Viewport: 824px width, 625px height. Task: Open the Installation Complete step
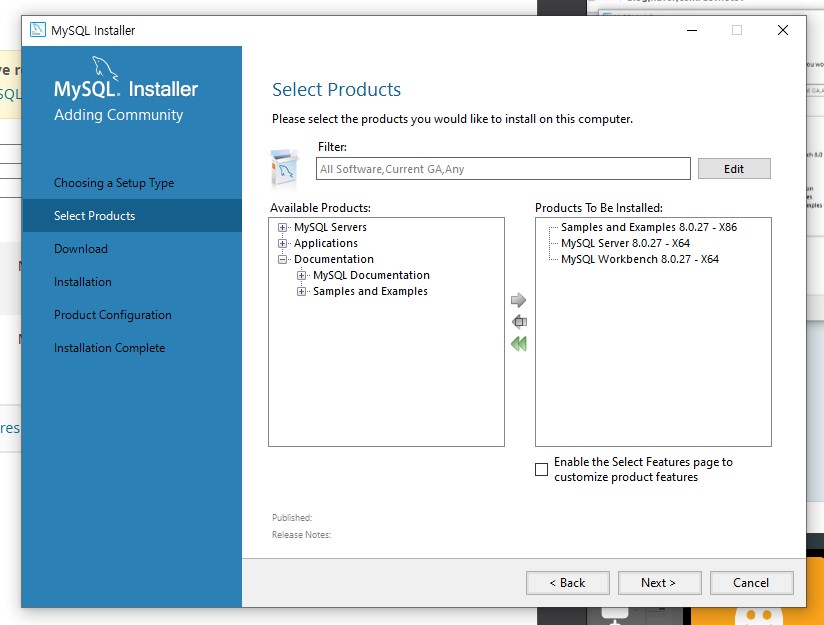[109, 348]
